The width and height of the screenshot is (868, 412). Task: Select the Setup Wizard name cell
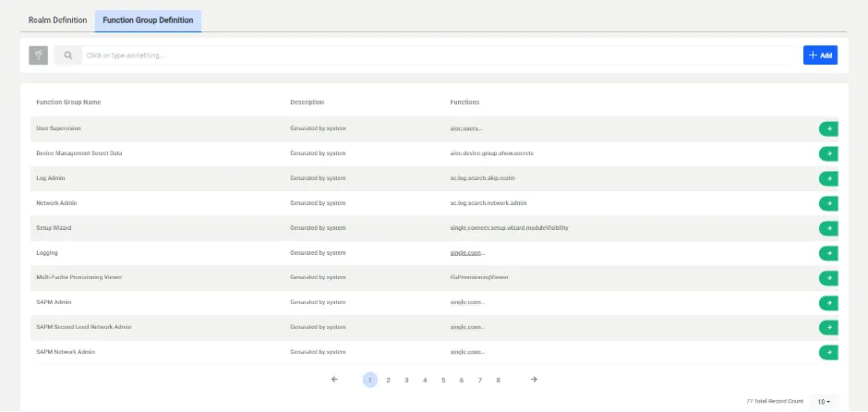click(54, 228)
